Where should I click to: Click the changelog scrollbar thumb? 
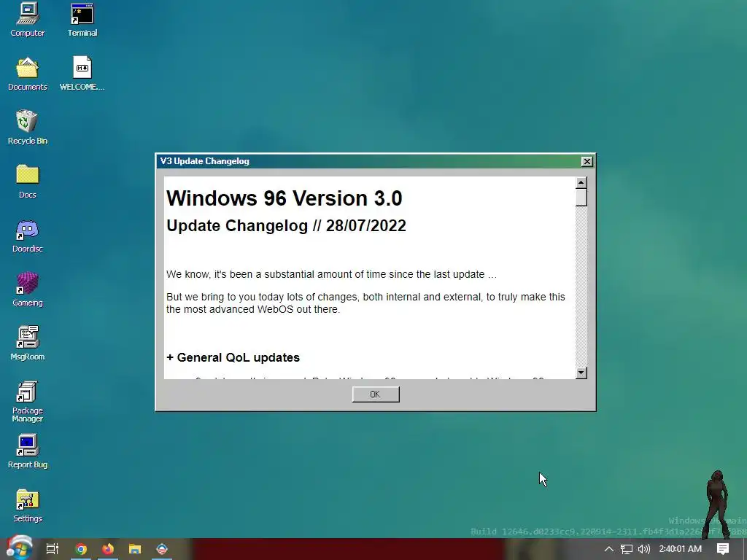click(581, 198)
